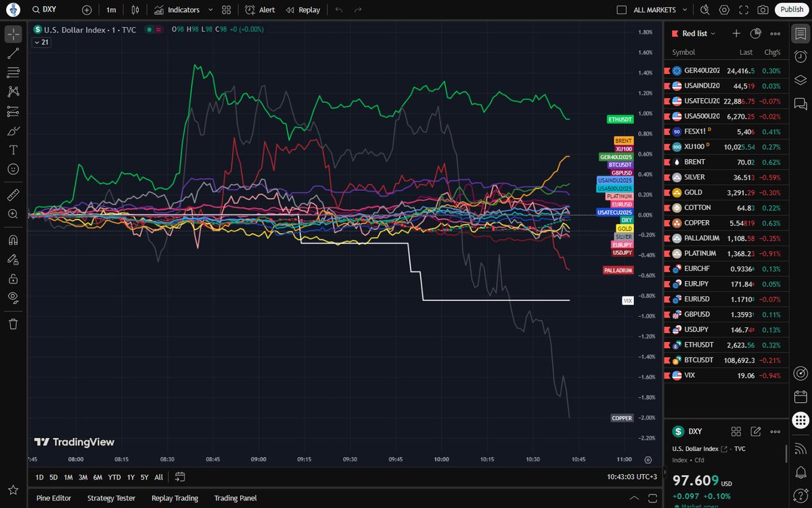This screenshot has width=812, height=508.
Task: Select the 1D time range
Action: 39,477
